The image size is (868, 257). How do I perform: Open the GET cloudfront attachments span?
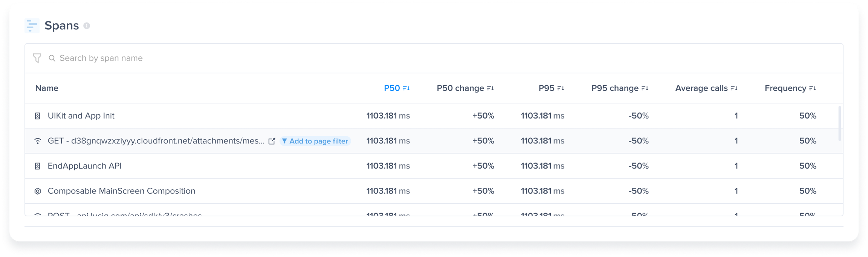tap(156, 141)
